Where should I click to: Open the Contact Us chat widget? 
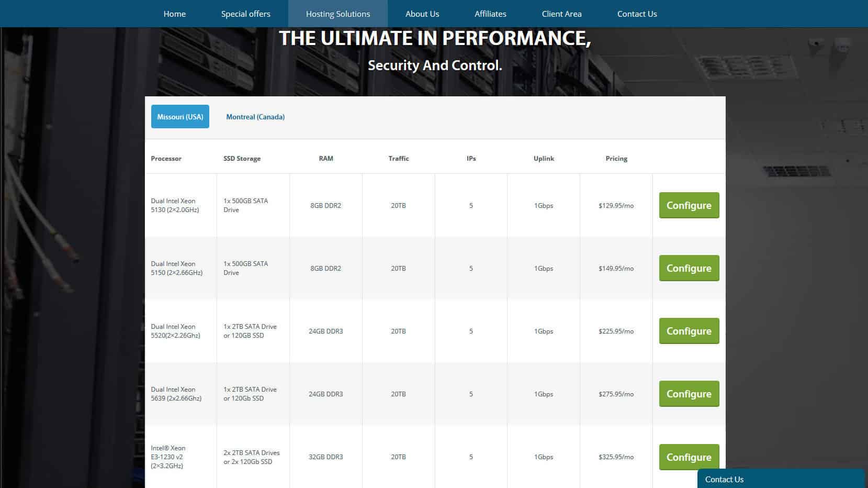[x=781, y=479]
